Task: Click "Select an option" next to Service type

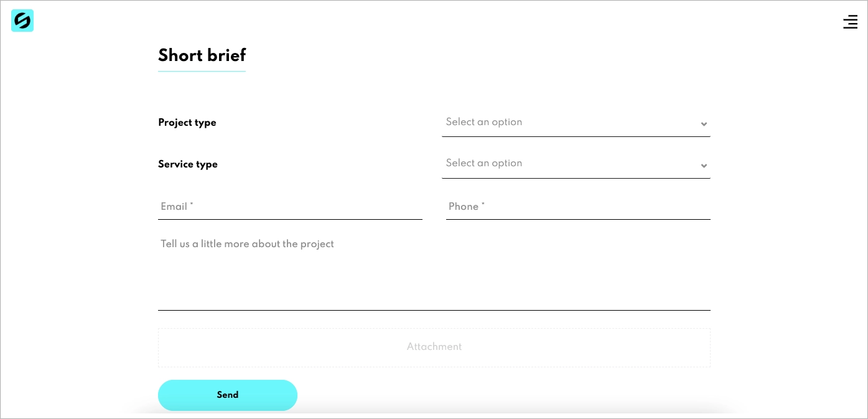Action: [x=484, y=164]
